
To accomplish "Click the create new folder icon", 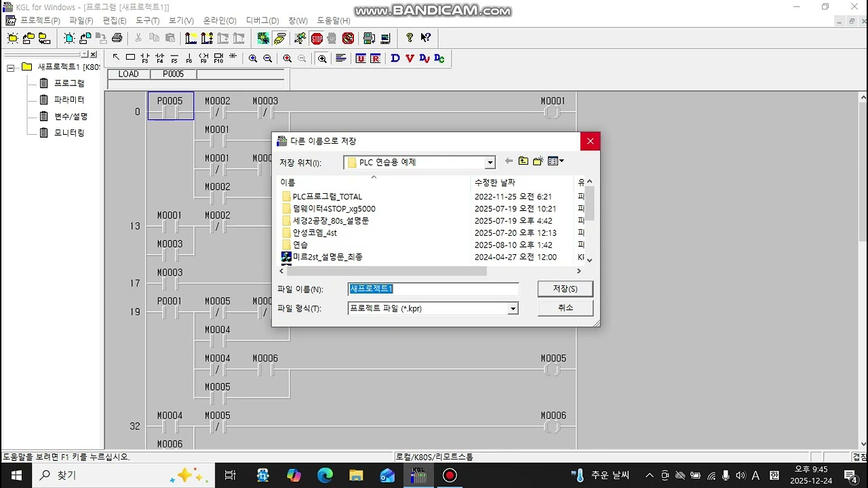I will click(x=538, y=161).
